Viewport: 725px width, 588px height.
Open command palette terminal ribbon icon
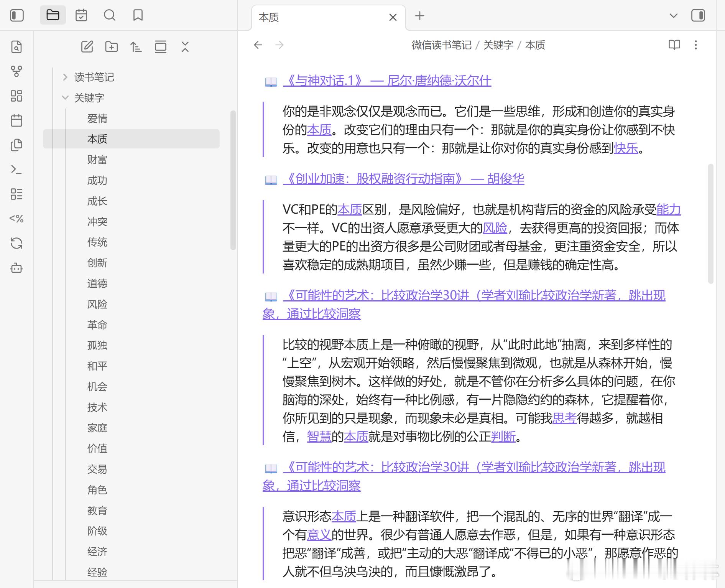point(16,170)
